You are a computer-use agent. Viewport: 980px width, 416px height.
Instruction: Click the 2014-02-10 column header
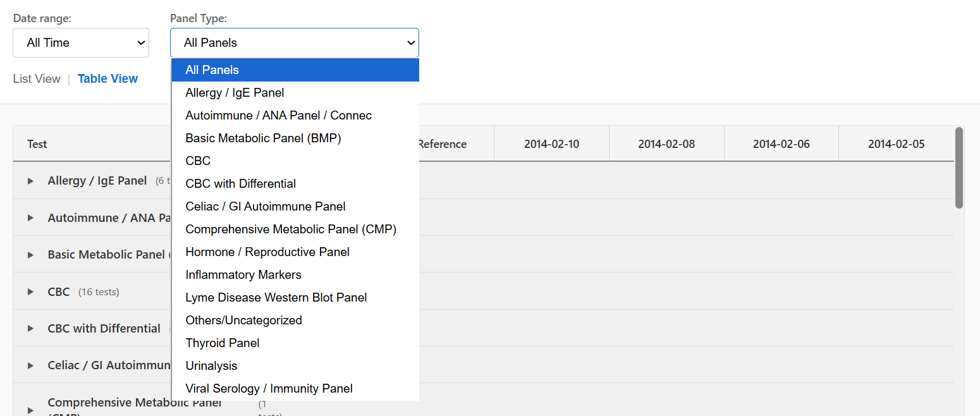551,144
